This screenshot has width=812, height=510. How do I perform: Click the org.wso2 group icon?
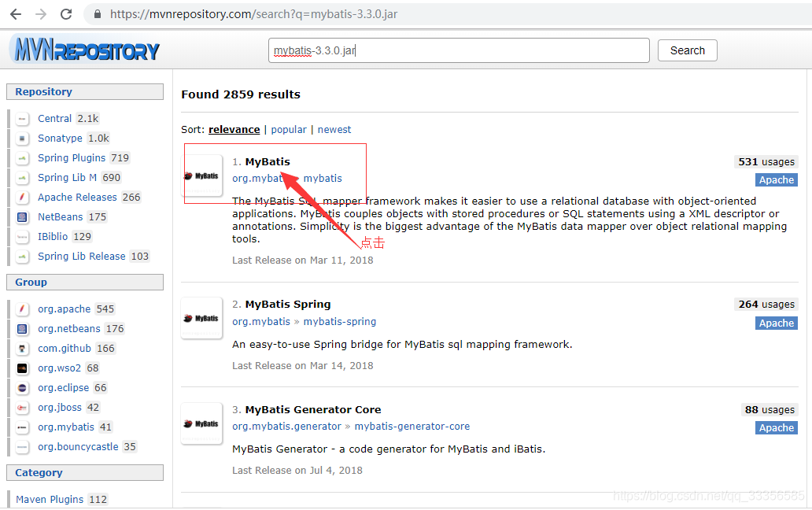22,368
